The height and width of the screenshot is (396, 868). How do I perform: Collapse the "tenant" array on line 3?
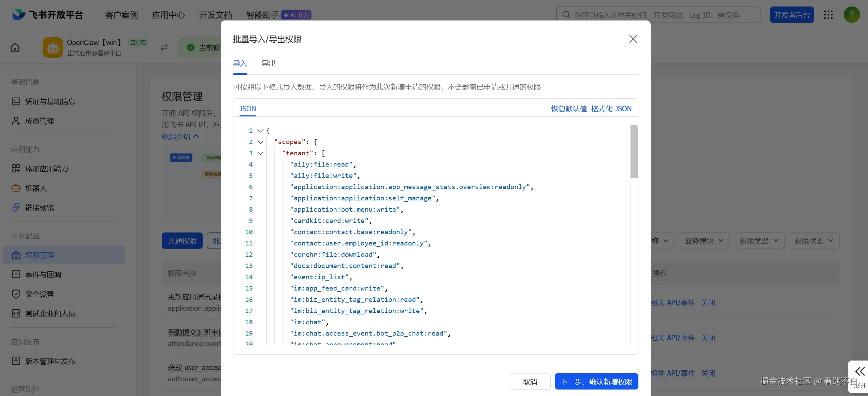(260, 153)
